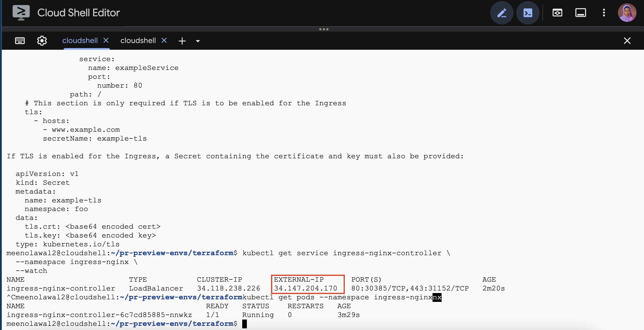Click the 'number: 80' port line
644x330 pixels.
[x=120, y=86]
